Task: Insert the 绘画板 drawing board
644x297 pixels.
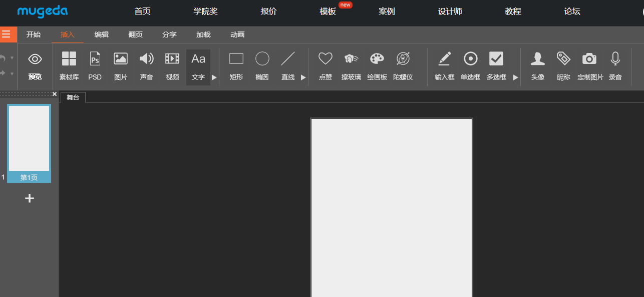Action: coord(377,67)
